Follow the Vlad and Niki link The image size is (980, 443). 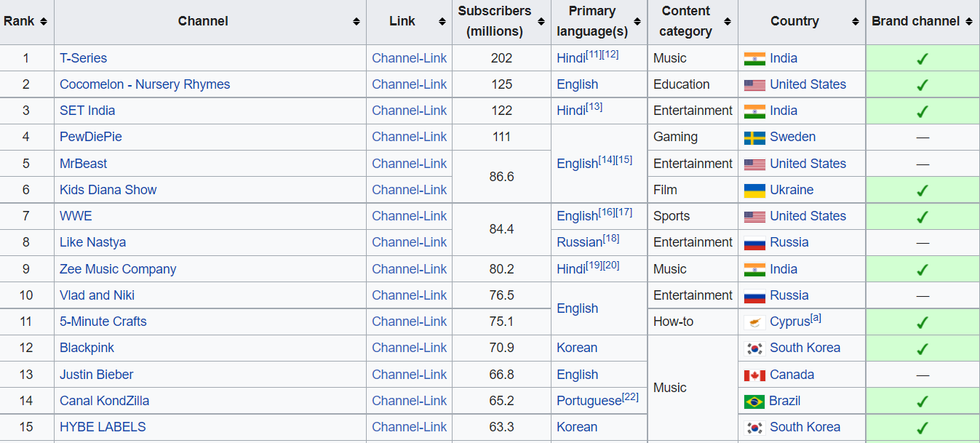point(97,295)
